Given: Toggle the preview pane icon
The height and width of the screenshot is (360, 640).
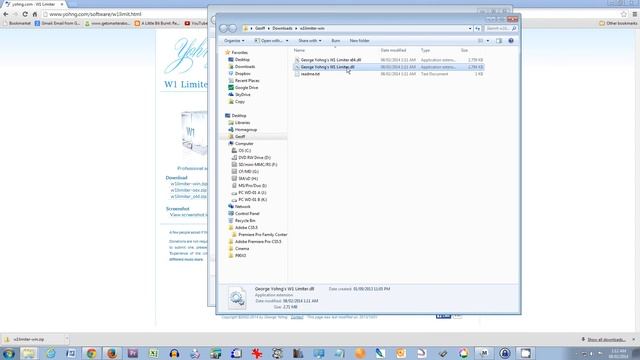Looking at the screenshot, I should [x=499, y=41].
